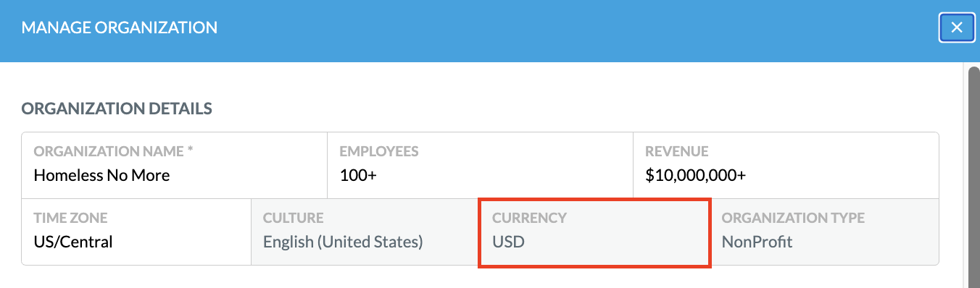Click the Time Zone label text
The height and width of the screenshot is (288, 980).
[x=70, y=218]
